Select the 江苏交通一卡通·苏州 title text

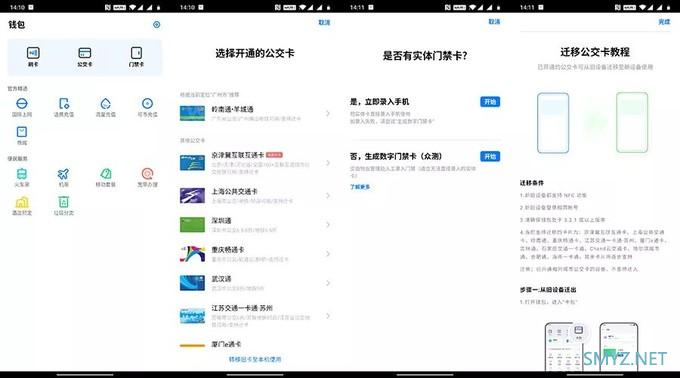click(242, 308)
